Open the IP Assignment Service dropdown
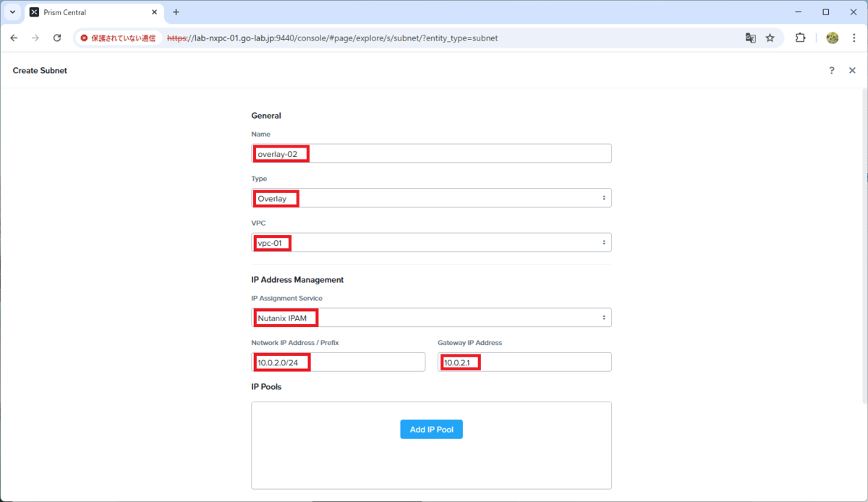Screen dimensions: 868x502 tap(431, 318)
